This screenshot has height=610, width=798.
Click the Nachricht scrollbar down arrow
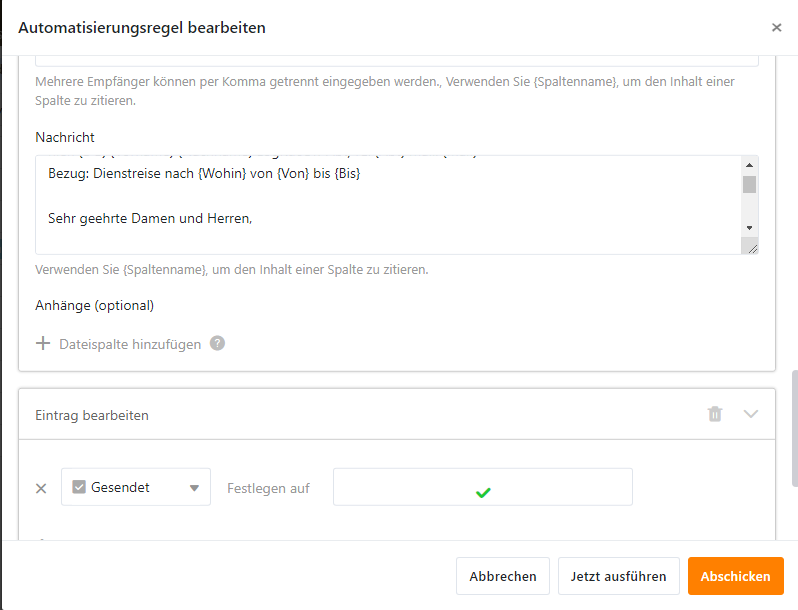(x=749, y=228)
